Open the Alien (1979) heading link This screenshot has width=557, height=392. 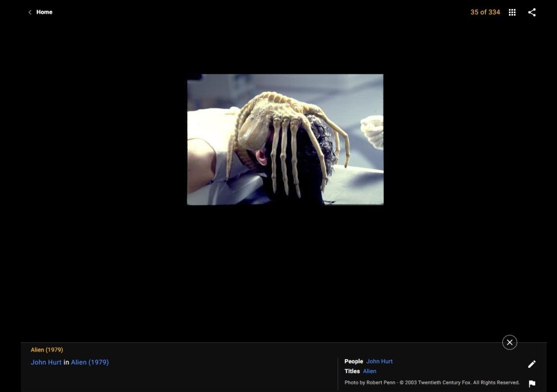click(47, 350)
